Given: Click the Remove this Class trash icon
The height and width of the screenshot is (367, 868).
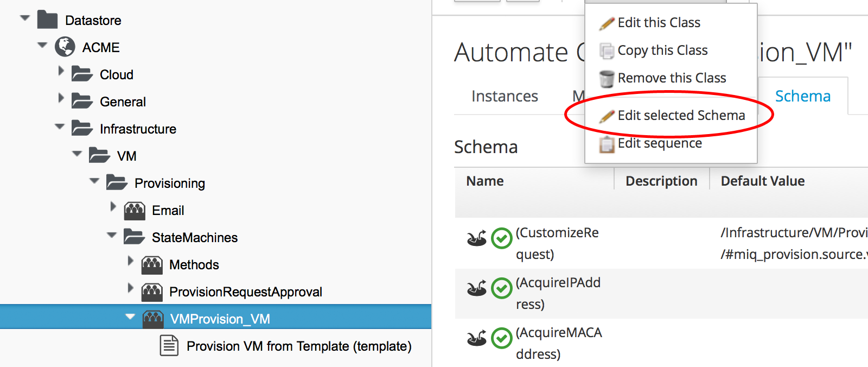Looking at the screenshot, I should tap(607, 78).
